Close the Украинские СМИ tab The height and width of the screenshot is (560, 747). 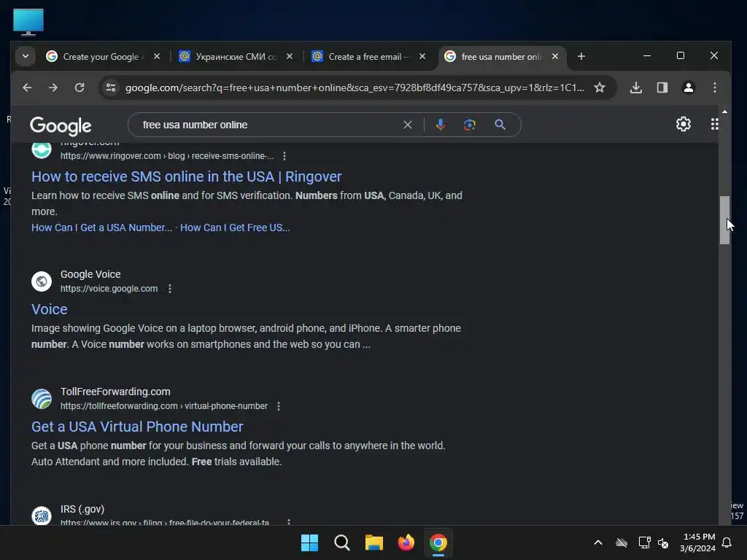coord(289,56)
